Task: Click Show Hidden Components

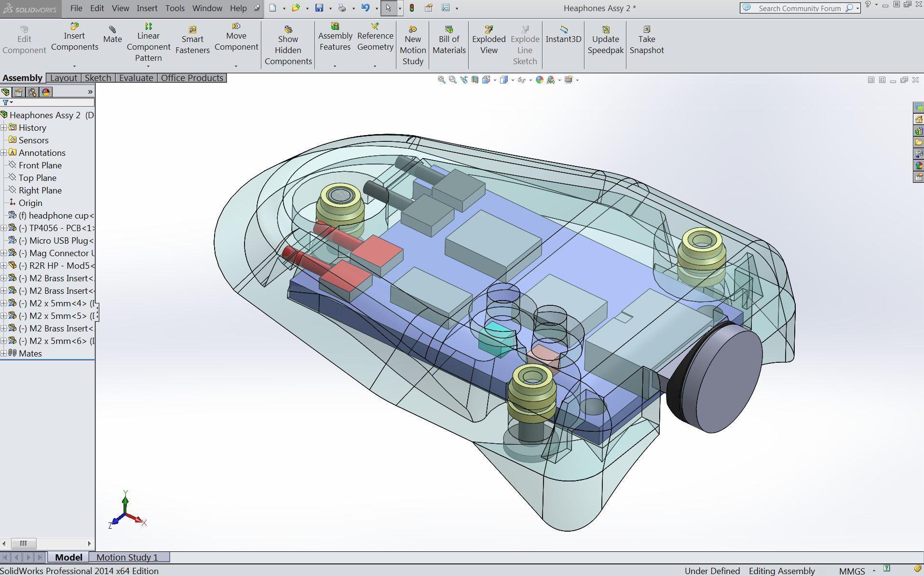Action: point(288,46)
